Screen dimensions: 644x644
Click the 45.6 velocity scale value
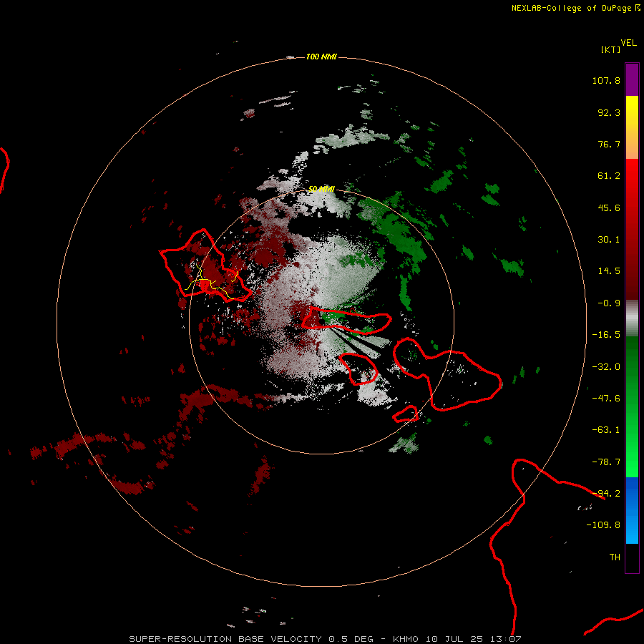pos(609,208)
